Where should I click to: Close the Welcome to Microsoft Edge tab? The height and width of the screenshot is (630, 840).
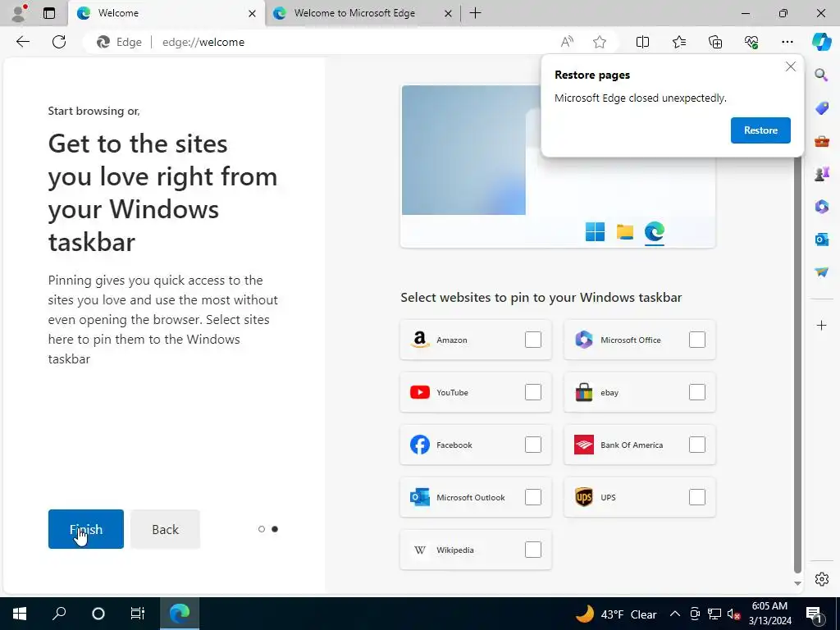tap(448, 13)
